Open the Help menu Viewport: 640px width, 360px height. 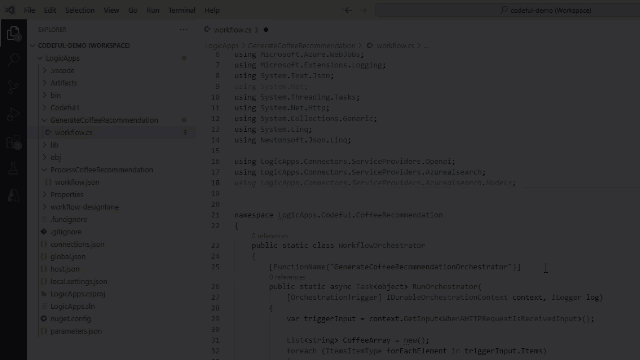pos(212,10)
